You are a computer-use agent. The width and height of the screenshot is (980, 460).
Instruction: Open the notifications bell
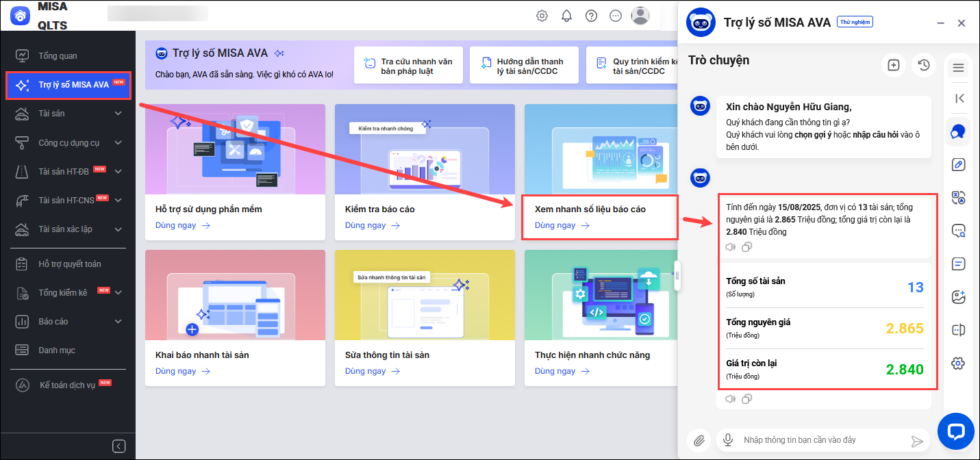566,16
